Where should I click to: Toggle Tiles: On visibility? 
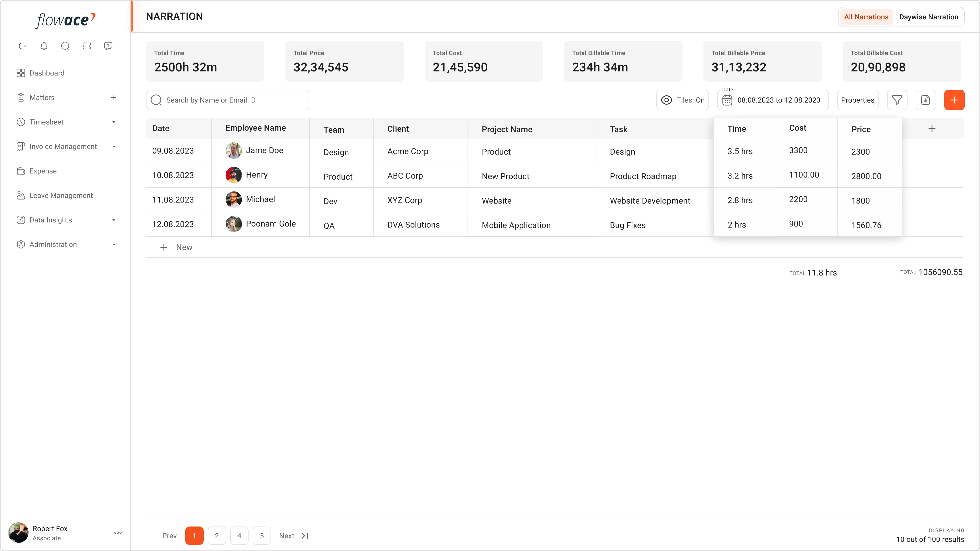click(682, 100)
